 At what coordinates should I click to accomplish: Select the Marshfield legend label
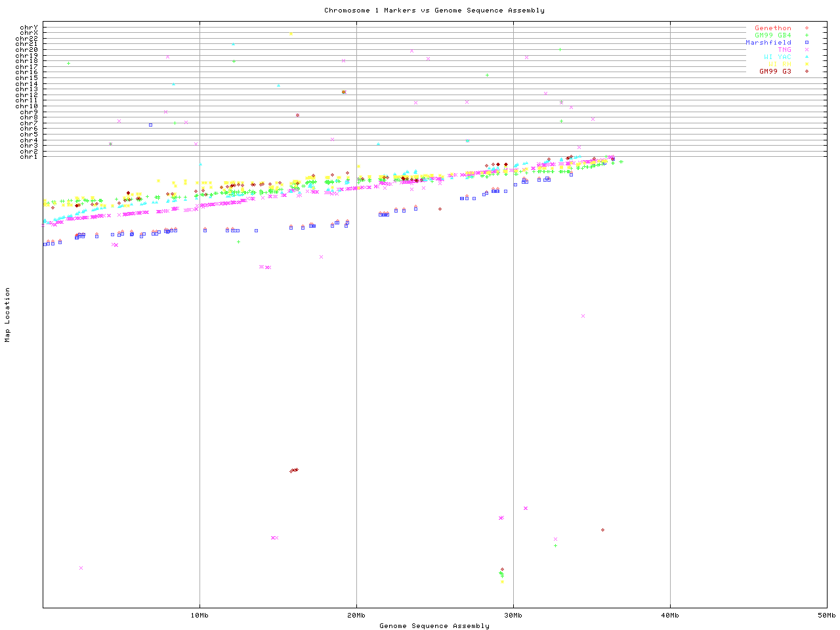click(x=768, y=43)
